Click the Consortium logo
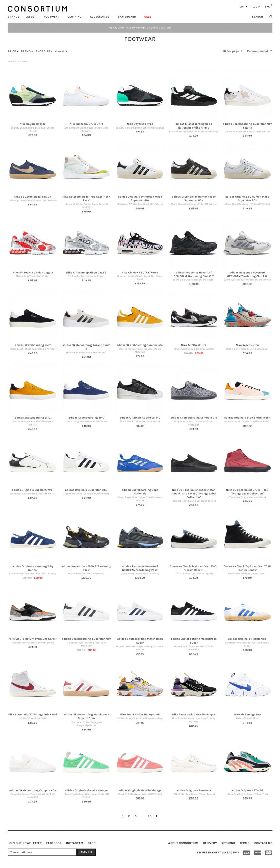 click(37, 9)
